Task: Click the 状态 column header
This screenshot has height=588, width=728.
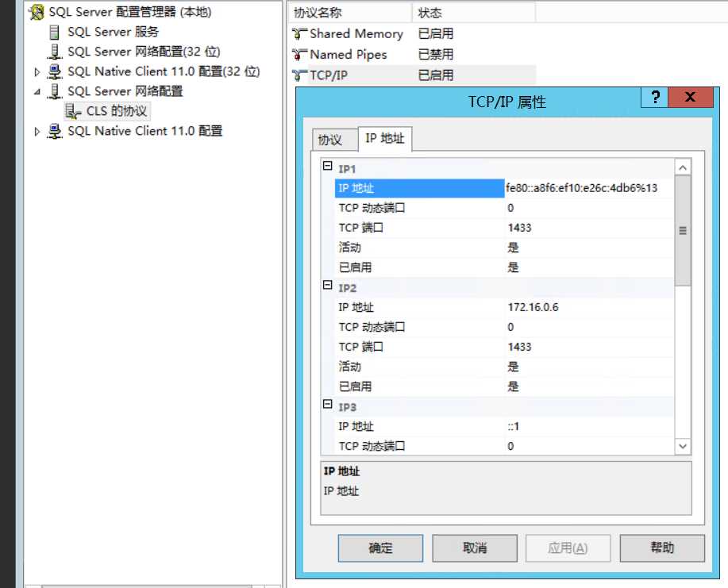Action: point(474,13)
